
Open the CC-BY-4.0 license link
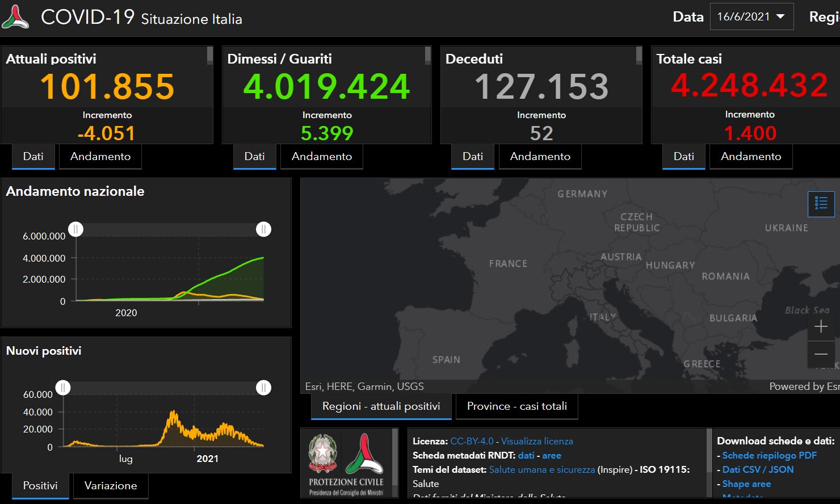pyautogui.click(x=472, y=441)
